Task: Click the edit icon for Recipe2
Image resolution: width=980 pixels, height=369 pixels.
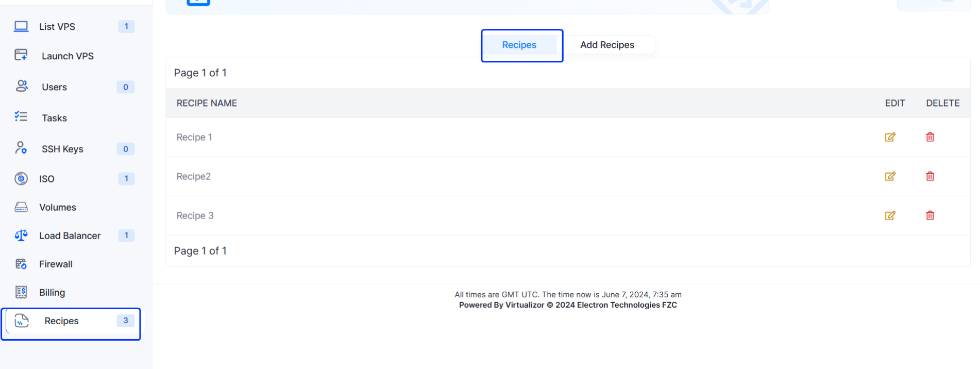Action: 890,176
